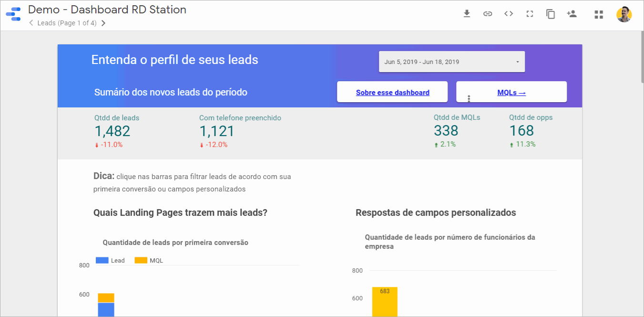Open page selector 'Leads (Page 1 of 4)'

point(67,23)
